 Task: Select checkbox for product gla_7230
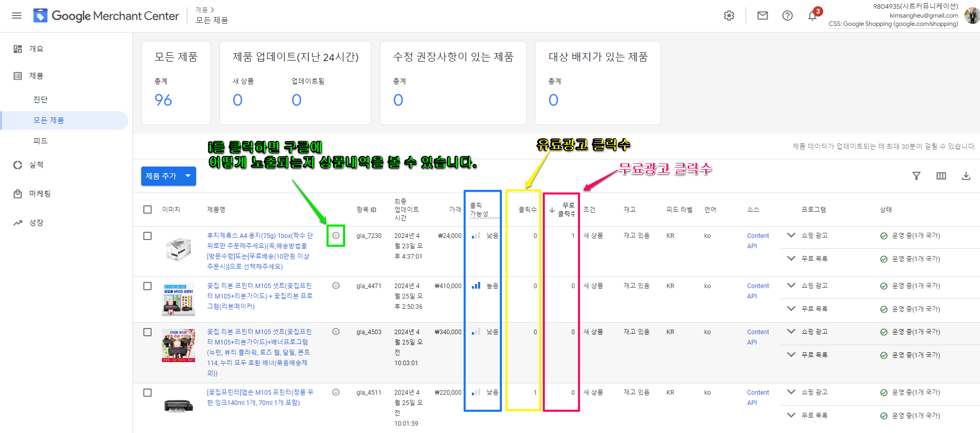[147, 236]
